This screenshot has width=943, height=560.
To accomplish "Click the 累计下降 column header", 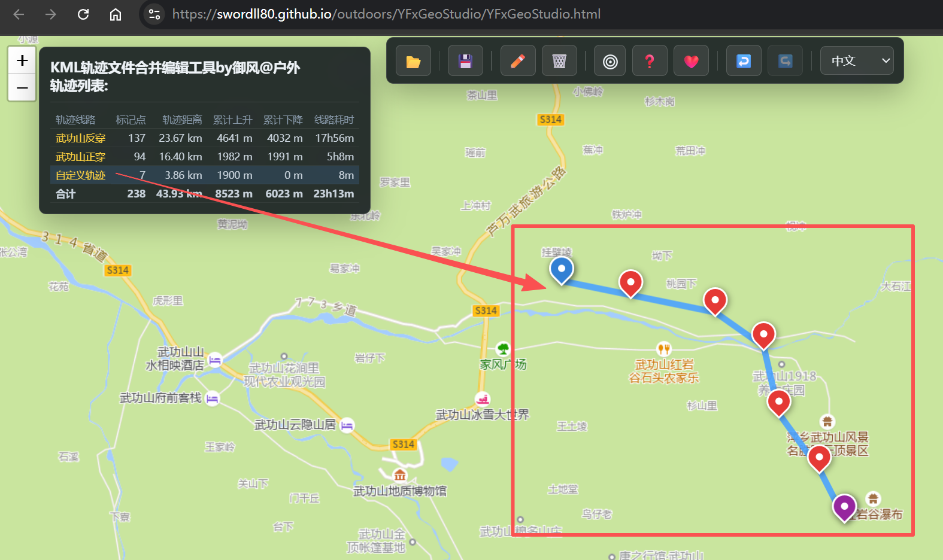I will pyautogui.click(x=283, y=120).
